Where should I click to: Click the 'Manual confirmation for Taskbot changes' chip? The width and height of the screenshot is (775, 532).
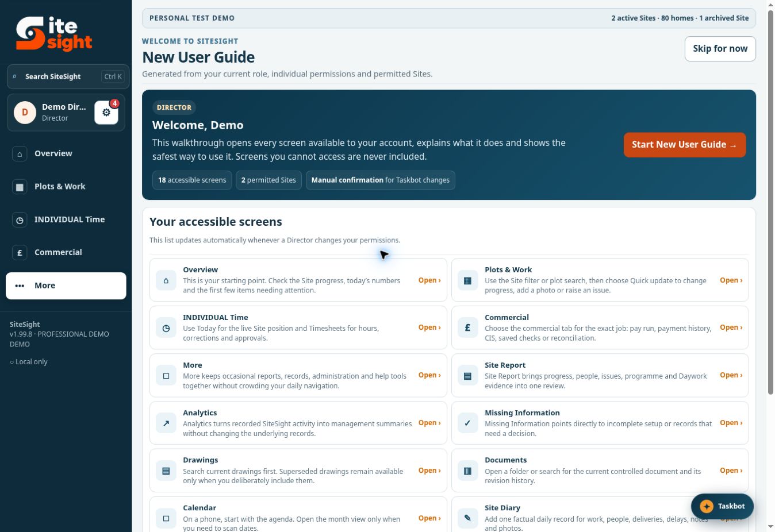point(381,180)
